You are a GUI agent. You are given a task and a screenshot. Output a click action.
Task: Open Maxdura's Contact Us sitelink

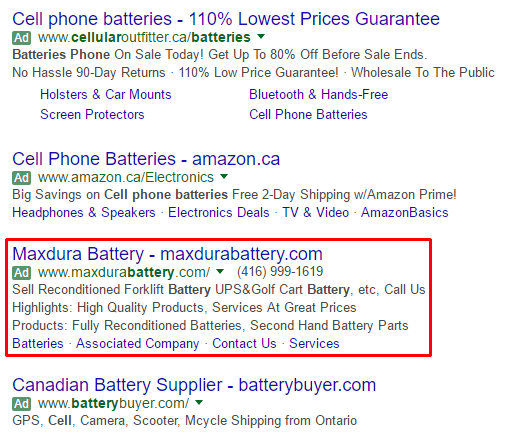(244, 344)
